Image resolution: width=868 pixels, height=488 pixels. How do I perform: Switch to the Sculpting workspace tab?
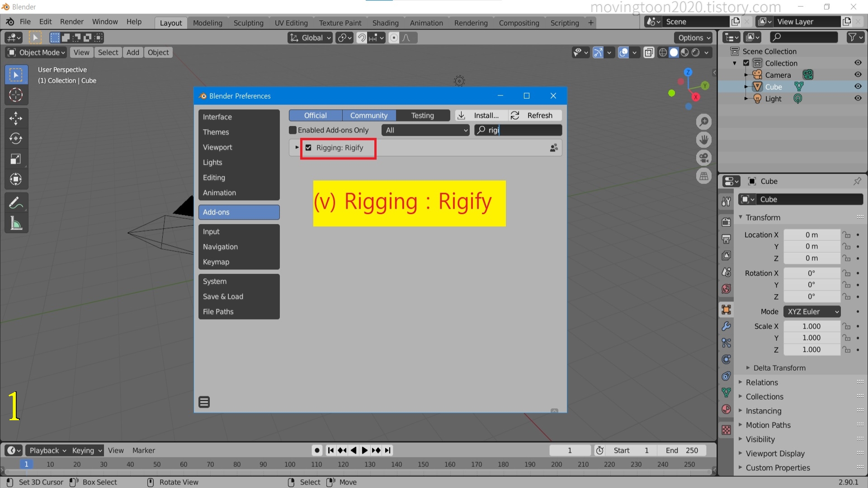(x=248, y=23)
